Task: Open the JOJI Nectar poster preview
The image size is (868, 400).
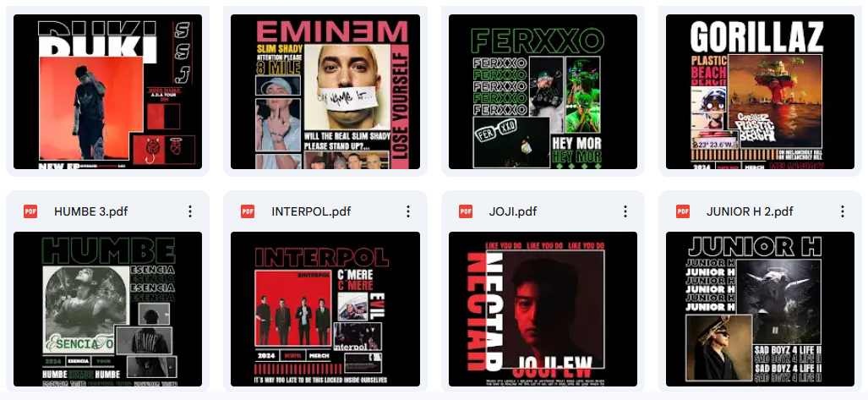Action: 543,310
